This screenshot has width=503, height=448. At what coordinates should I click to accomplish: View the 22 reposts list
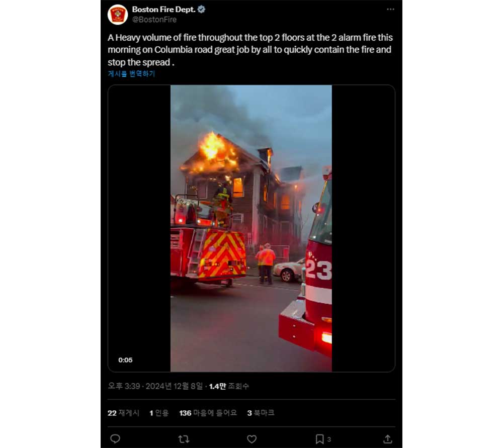click(124, 413)
